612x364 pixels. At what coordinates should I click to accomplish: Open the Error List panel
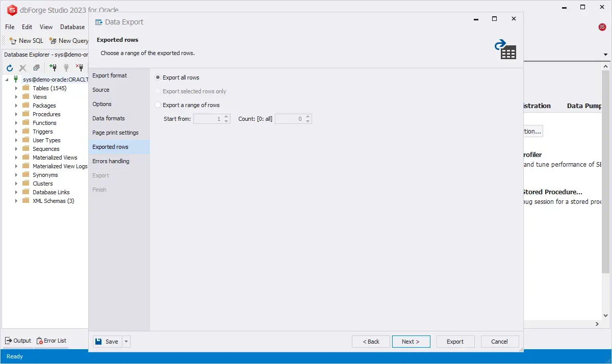(51, 341)
